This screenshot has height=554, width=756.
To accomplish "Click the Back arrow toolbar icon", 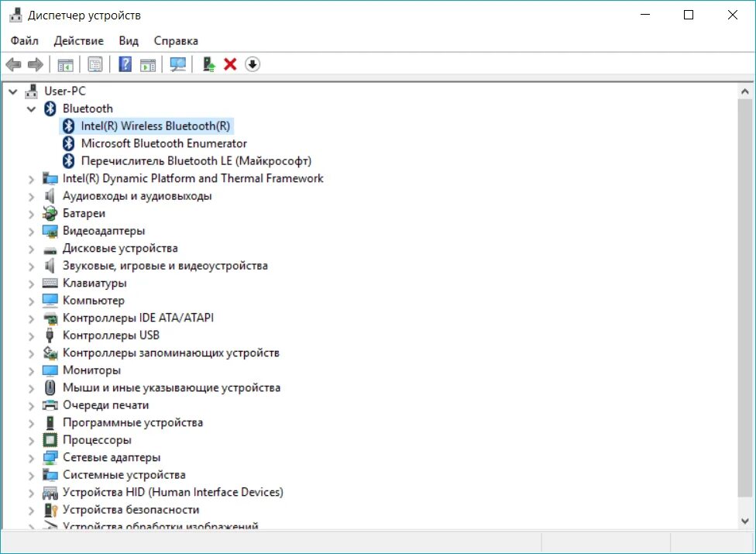I will pos(13,64).
